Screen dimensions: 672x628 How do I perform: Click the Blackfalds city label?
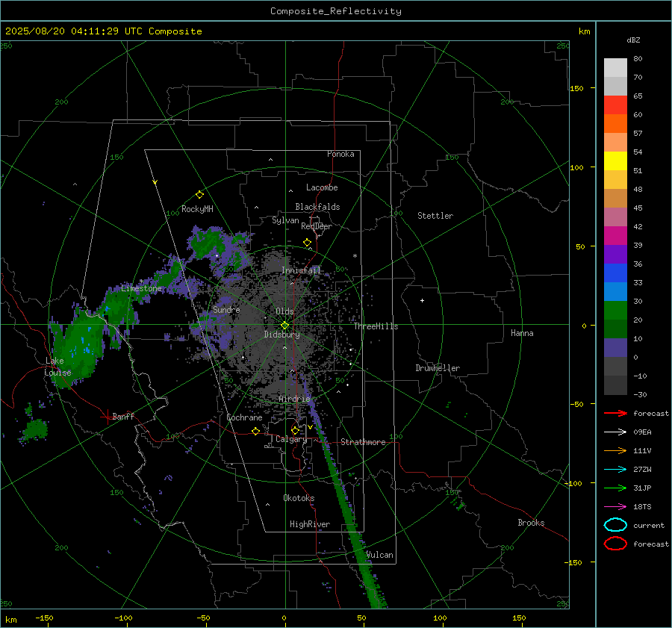coord(317,207)
